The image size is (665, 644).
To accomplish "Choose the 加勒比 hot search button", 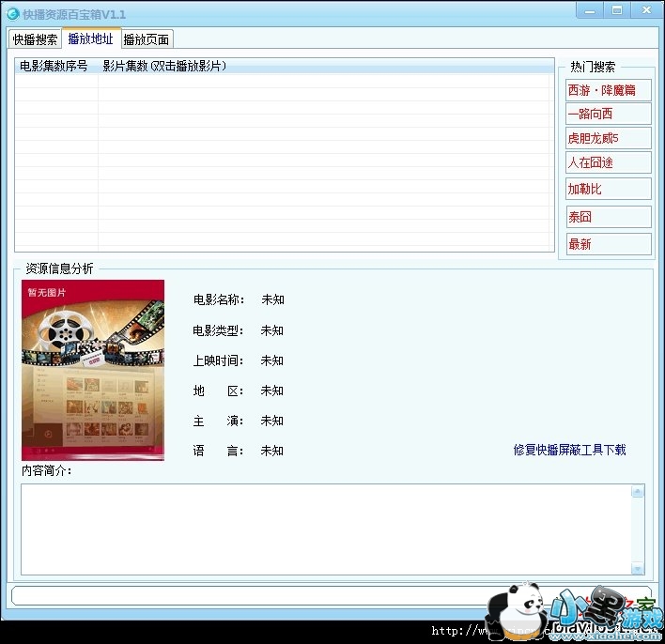I will click(608, 189).
